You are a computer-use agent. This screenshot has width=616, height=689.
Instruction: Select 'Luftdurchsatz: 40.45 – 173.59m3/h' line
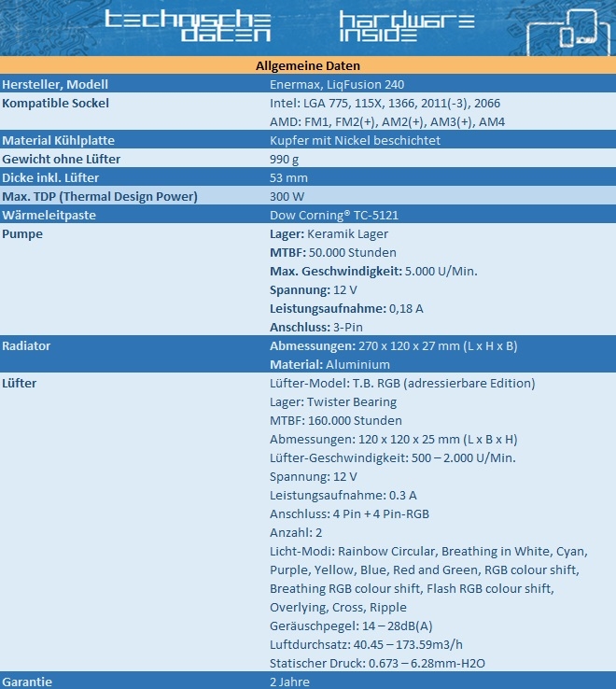click(366, 644)
